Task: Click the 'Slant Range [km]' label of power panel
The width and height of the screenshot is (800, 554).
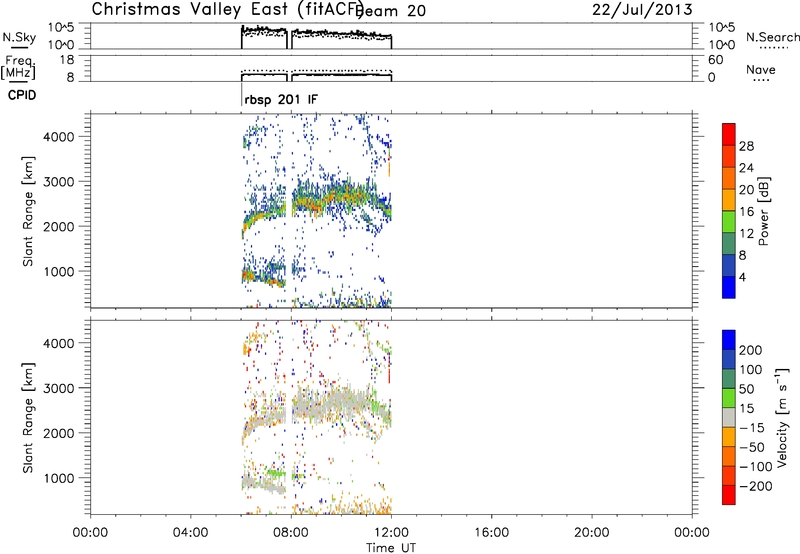Action: (x=28, y=211)
